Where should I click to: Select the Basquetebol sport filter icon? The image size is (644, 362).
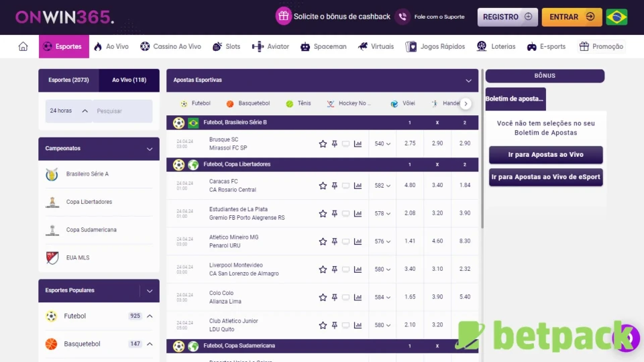(x=230, y=104)
